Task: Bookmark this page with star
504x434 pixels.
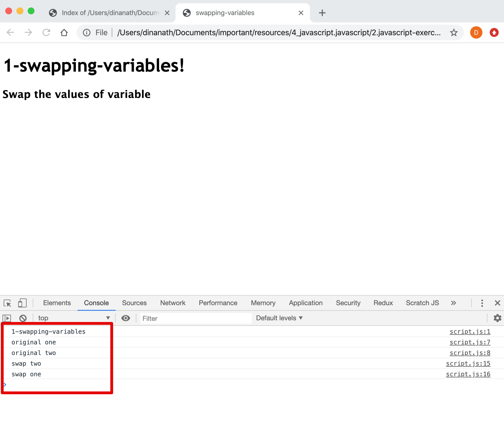Action: pyautogui.click(x=454, y=33)
